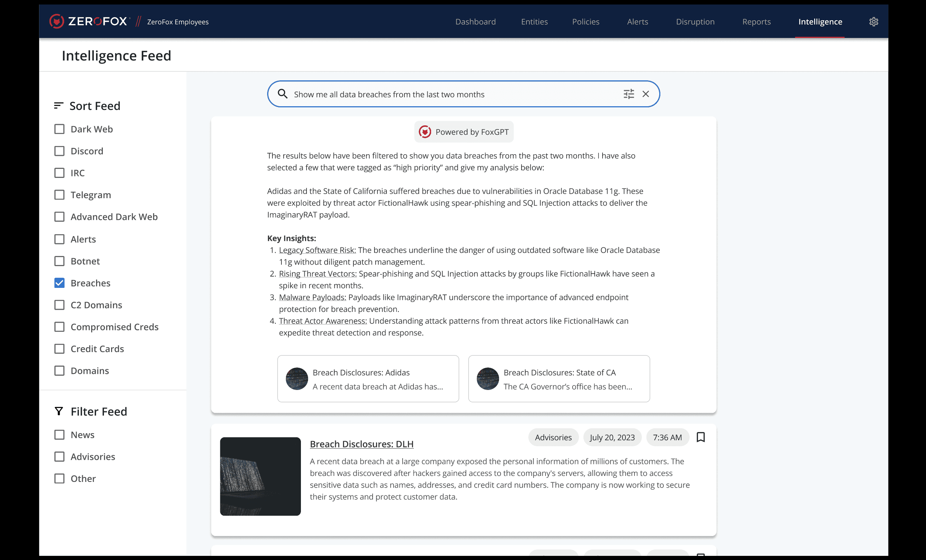Click the Sort Feed icon
The height and width of the screenshot is (560, 926).
[59, 105]
